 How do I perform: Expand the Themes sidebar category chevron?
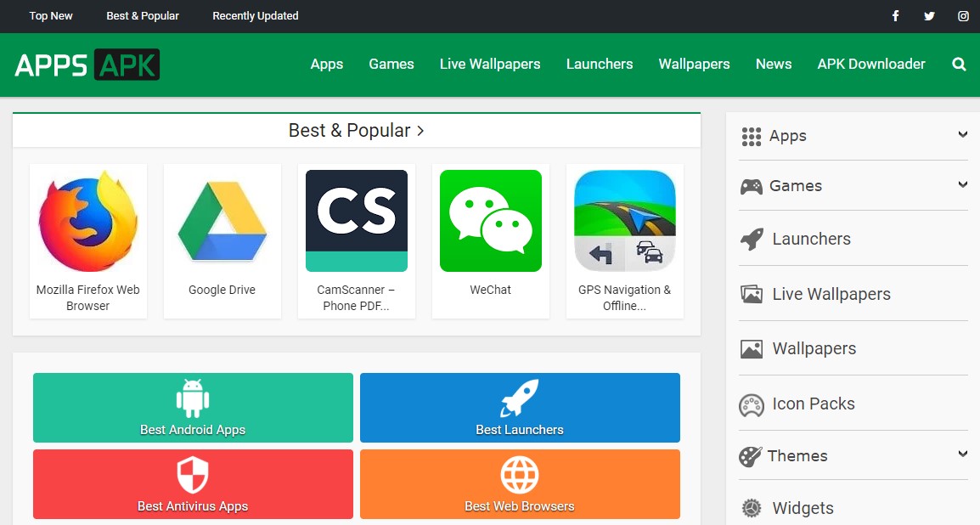point(962,454)
